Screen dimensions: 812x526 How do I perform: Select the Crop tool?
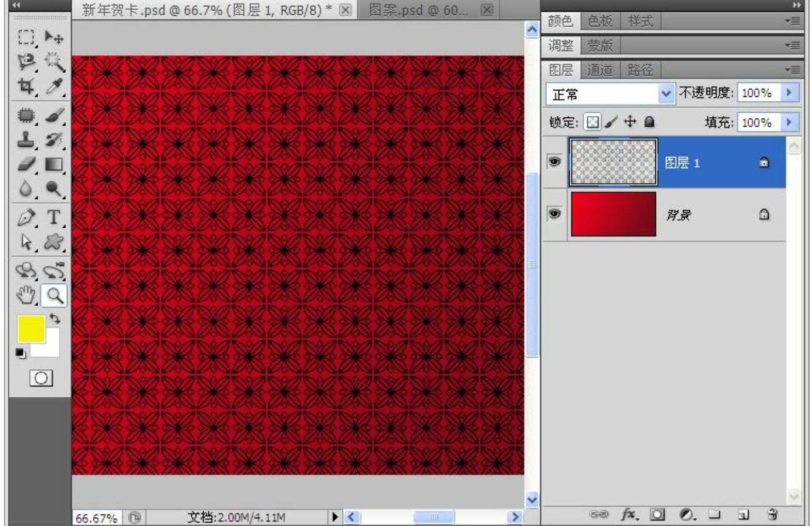[25, 87]
